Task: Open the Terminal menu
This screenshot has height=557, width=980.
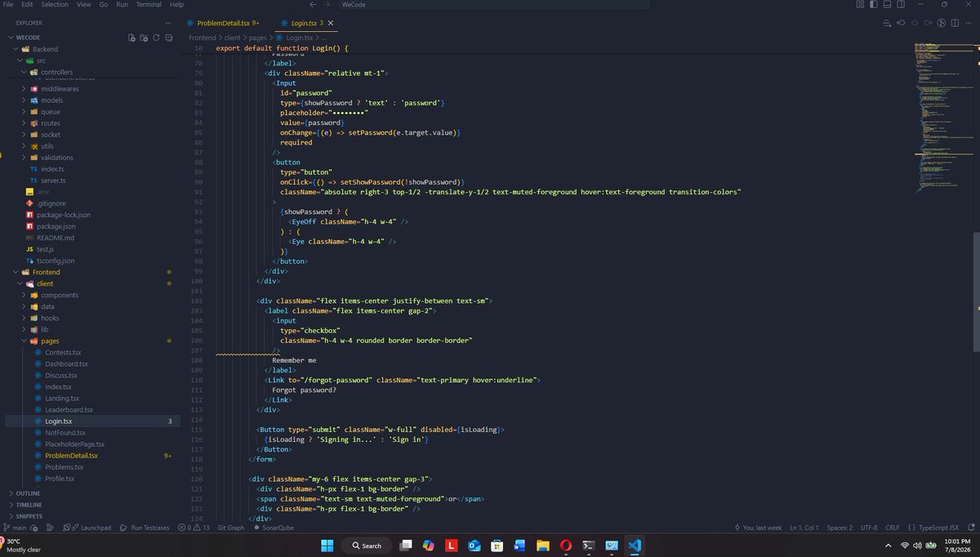Action: pyautogui.click(x=149, y=5)
